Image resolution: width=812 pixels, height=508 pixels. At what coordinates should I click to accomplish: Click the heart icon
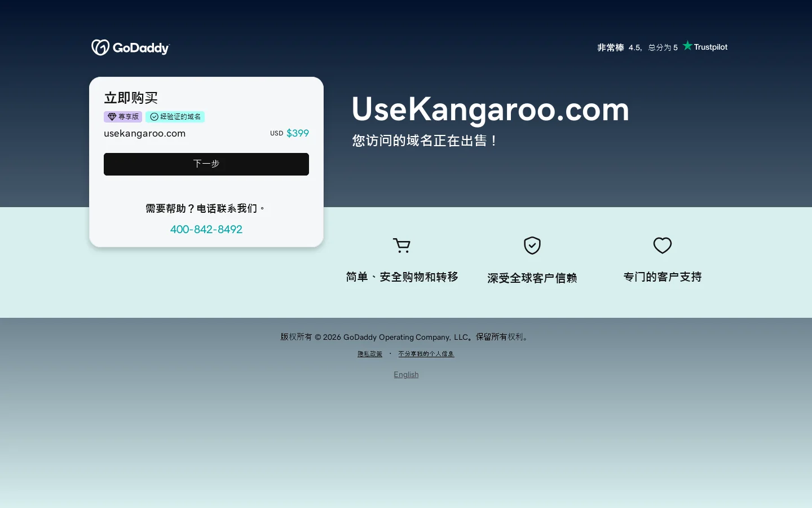point(663,246)
